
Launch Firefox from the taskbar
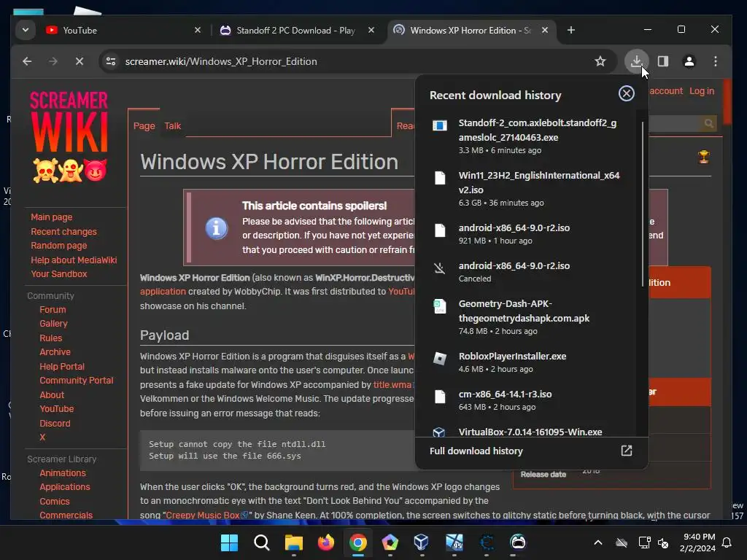326,542
